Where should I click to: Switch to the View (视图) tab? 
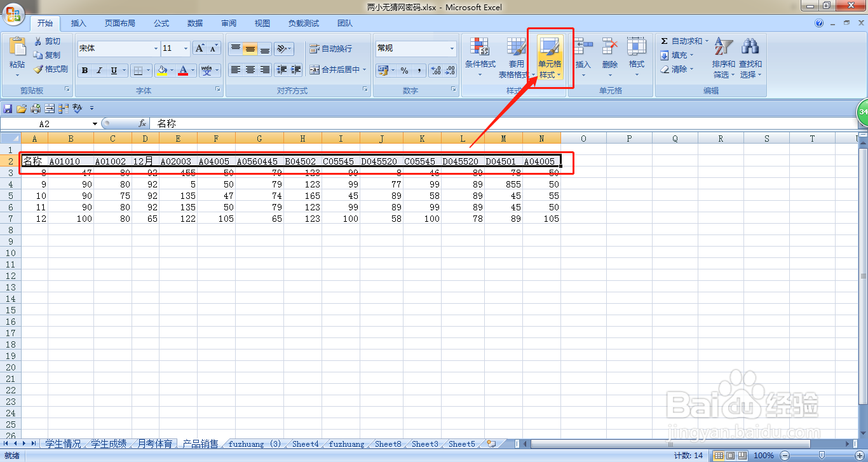point(262,24)
